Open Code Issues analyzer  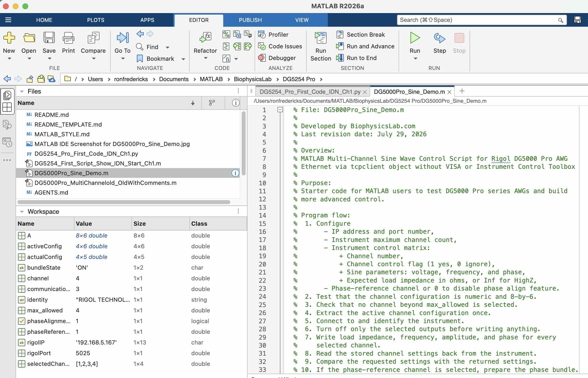pos(280,46)
